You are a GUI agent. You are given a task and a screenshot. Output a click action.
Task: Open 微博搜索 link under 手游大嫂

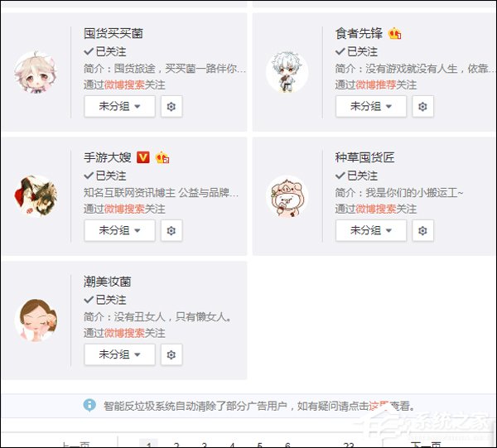click(124, 210)
